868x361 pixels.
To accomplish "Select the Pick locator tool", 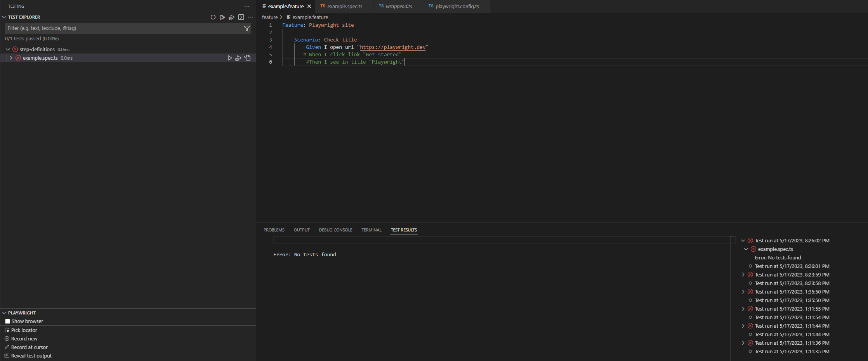I will coord(24,330).
